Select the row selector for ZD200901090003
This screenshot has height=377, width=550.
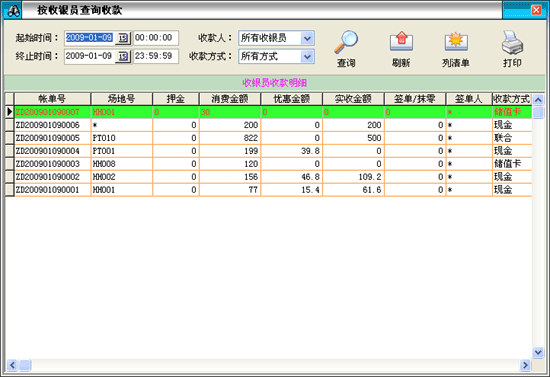(x=9, y=164)
